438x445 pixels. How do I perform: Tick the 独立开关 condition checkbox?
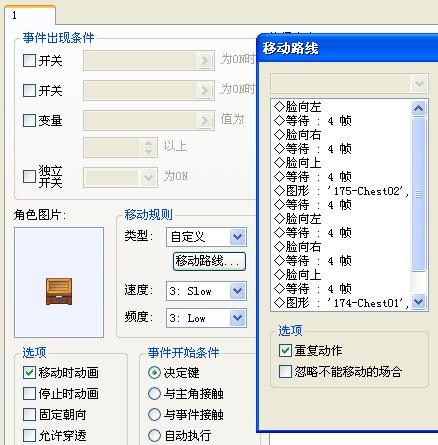click(x=29, y=176)
